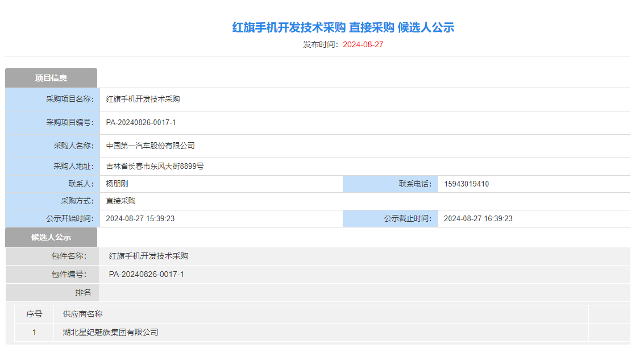Screen dimensions: 644x352
Task: Click purchaser name 中国第一汽车股份有限公司
Action: 150,146
